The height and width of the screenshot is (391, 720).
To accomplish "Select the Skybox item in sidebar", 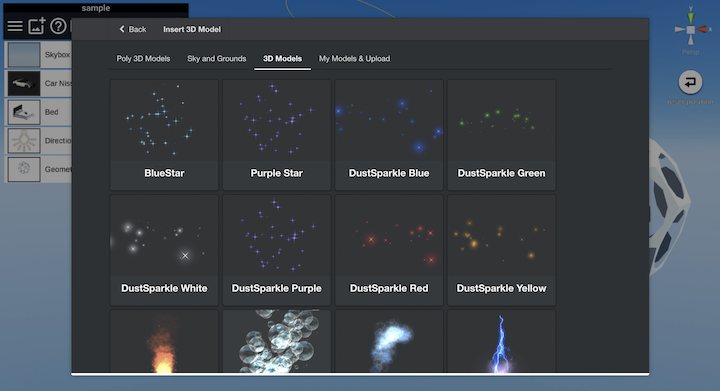I will 39,55.
